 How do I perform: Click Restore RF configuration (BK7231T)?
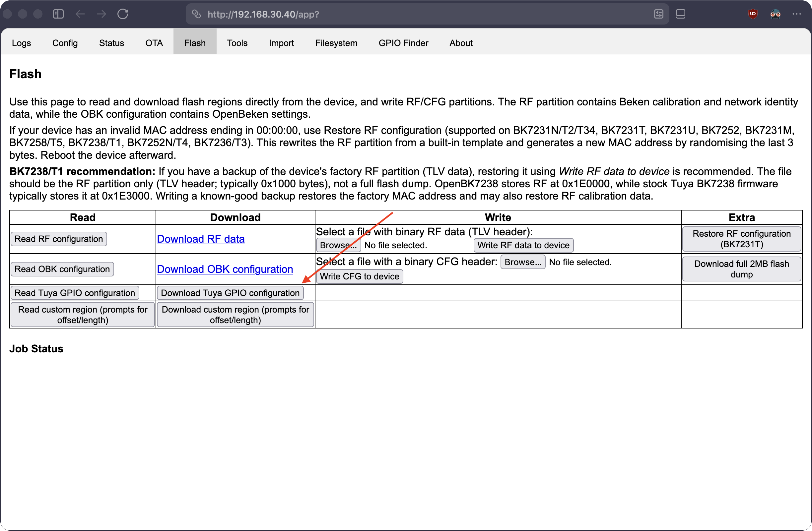(741, 239)
